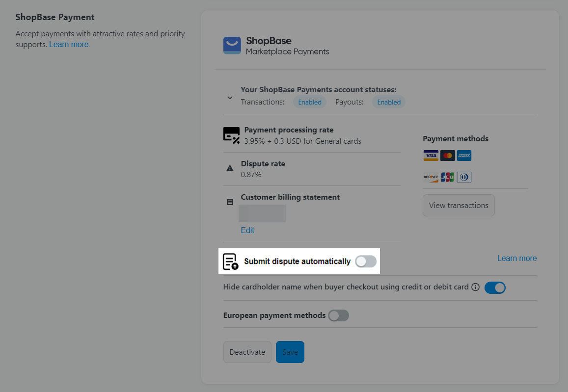Click the info icon beside cardholder name option

coord(475,287)
